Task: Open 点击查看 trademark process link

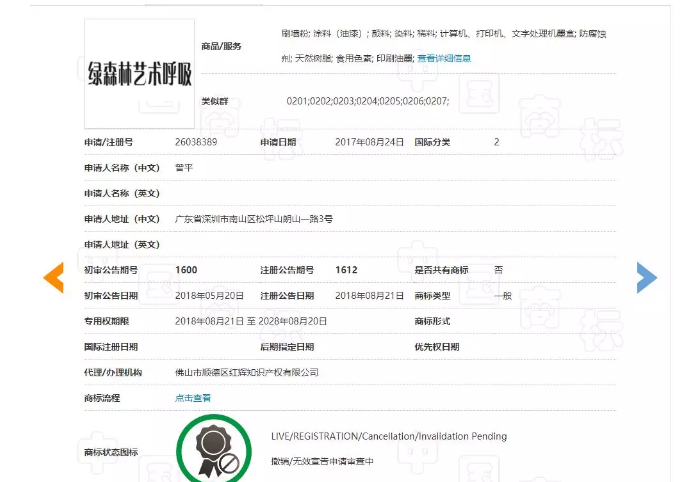Action: (193, 398)
